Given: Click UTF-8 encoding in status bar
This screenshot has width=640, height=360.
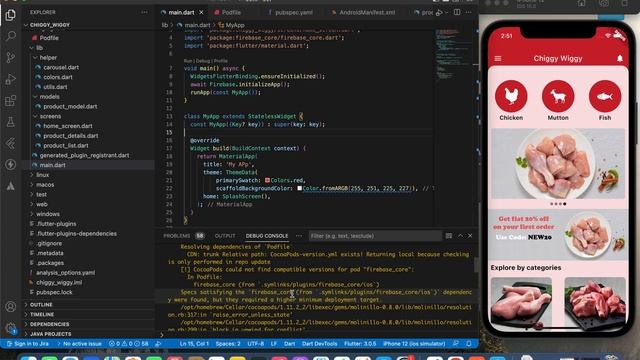Looking at the screenshot, I should pyautogui.click(x=256, y=344).
